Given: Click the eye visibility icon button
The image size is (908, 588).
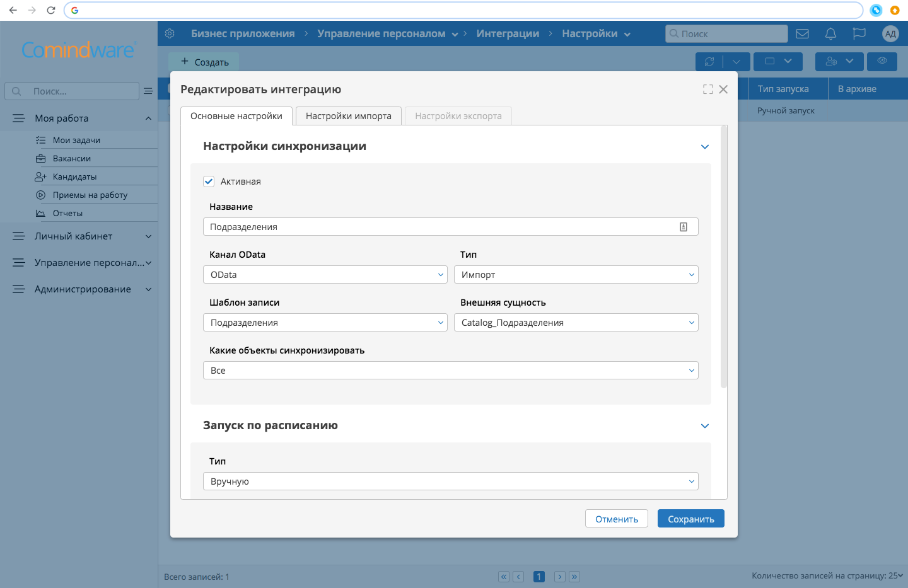Looking at the screenshot, I should coord(882,61).
